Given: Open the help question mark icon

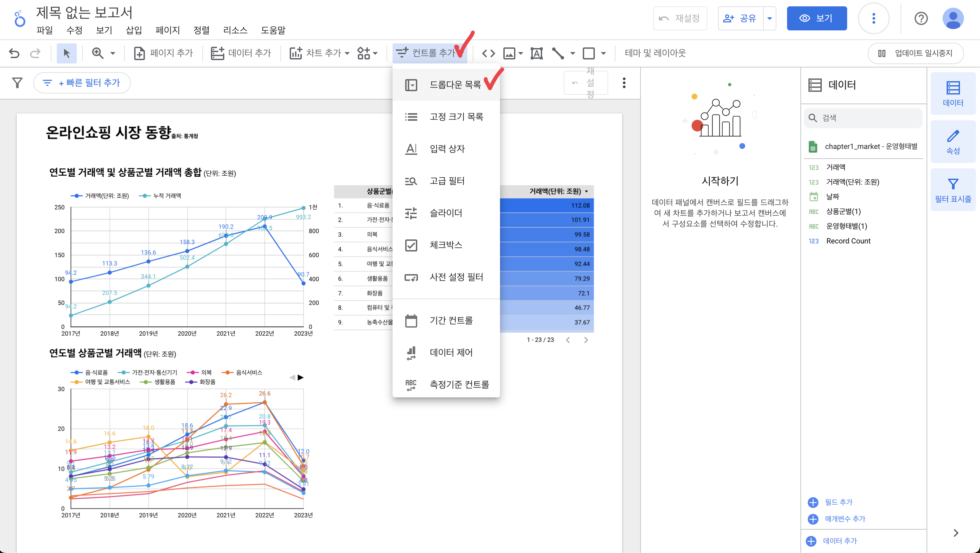Looking at the screenshot, I should pos(921,18).
